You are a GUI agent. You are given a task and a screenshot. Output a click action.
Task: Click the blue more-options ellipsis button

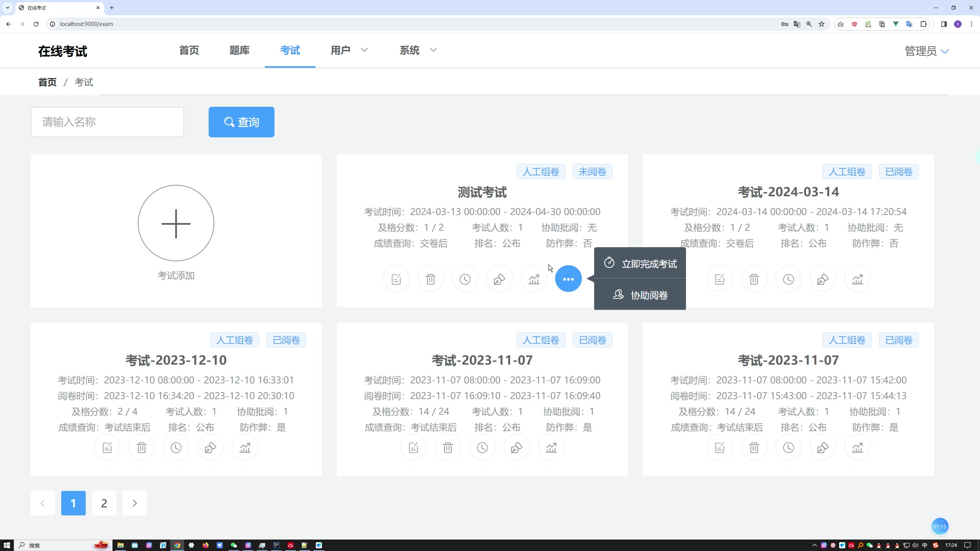568,279
